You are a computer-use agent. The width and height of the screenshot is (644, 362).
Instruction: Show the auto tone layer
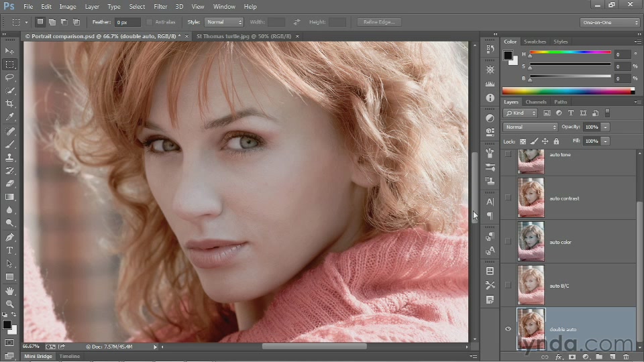click(508, 154)
